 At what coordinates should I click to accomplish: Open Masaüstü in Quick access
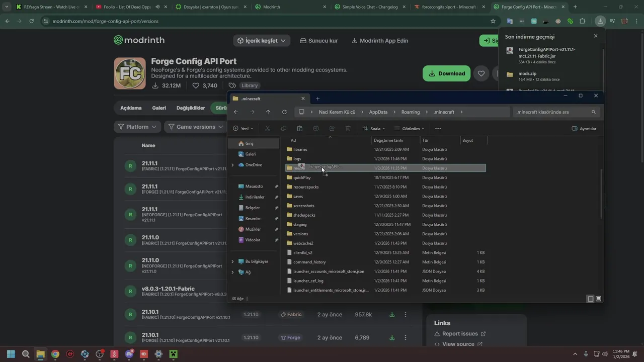(x=254, y=187)
